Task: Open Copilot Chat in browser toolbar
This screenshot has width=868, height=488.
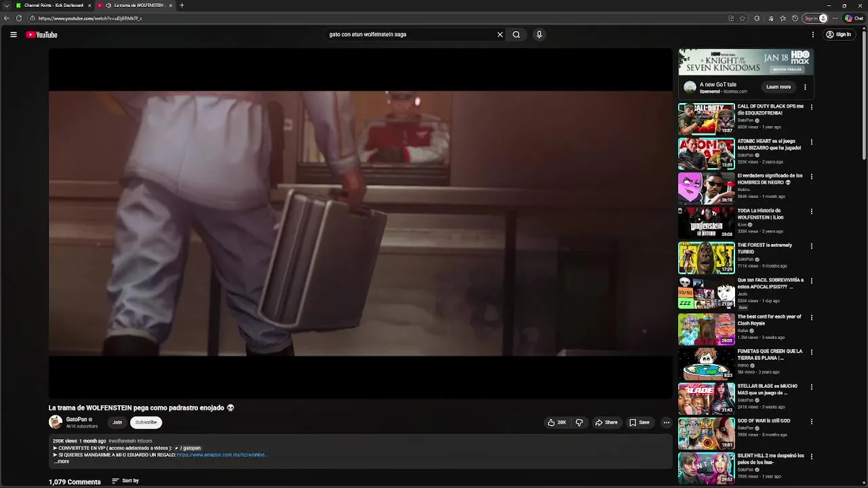Action: click(x=853, y=18)
